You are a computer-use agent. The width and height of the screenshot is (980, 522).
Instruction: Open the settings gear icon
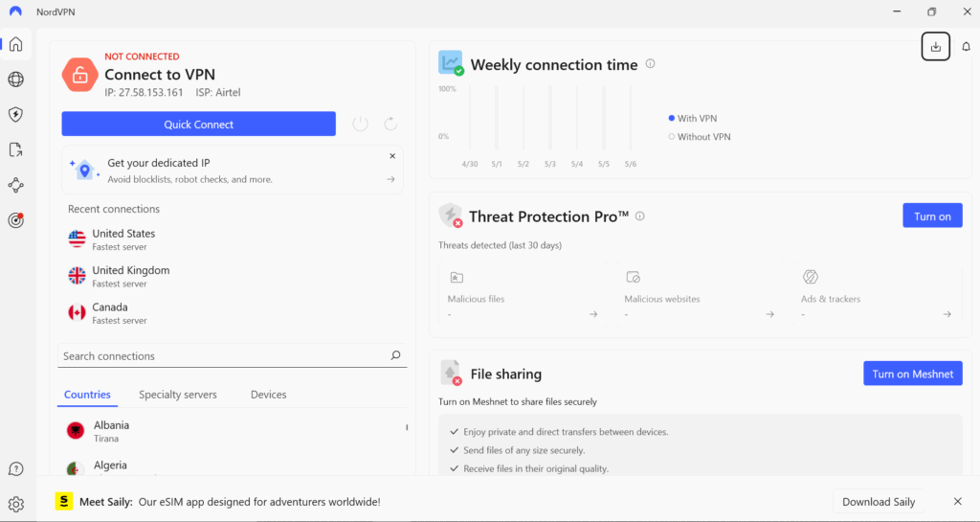(x=16, y=504)
